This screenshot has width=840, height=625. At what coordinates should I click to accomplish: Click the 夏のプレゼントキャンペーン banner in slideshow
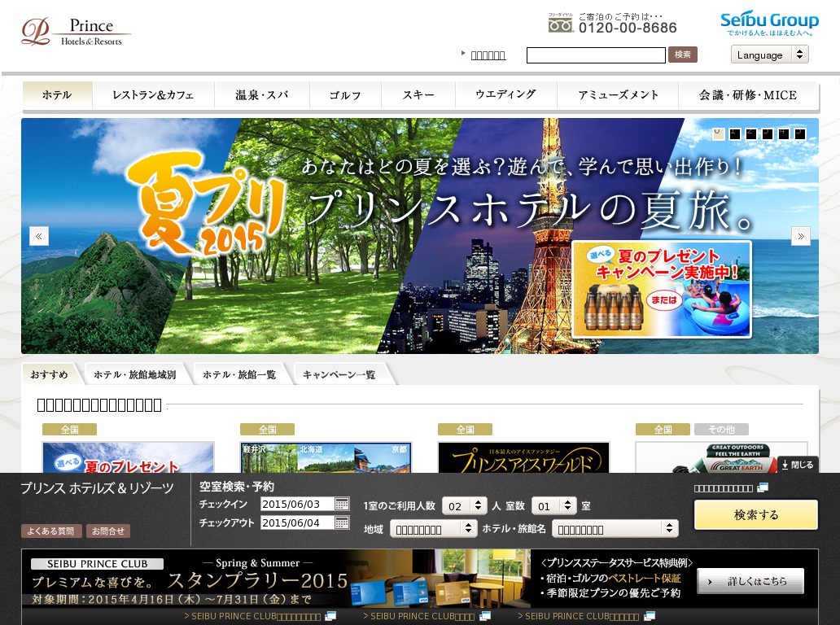pyautogui.click(x=662, y=289)
